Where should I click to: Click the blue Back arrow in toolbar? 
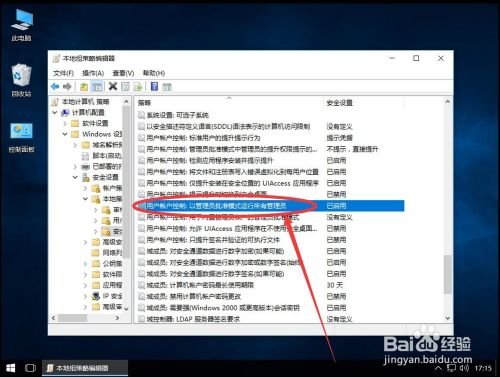(x=55, y=87)
